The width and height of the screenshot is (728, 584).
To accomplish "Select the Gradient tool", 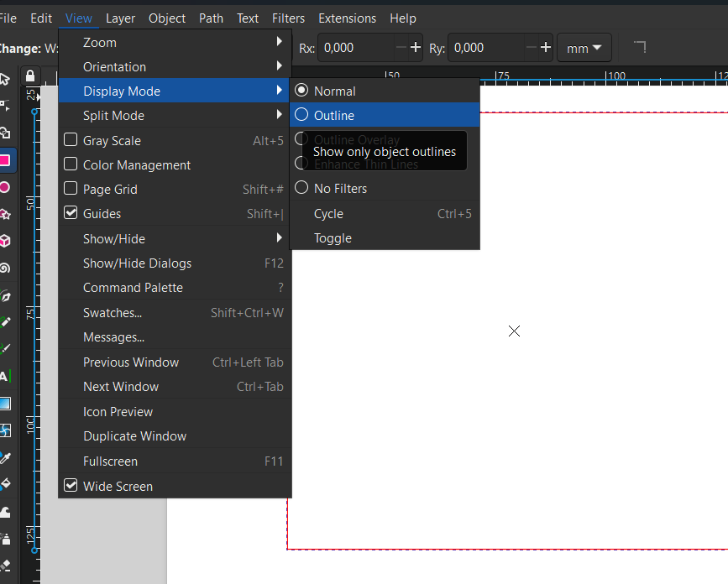I will click(x=5, y=404).
